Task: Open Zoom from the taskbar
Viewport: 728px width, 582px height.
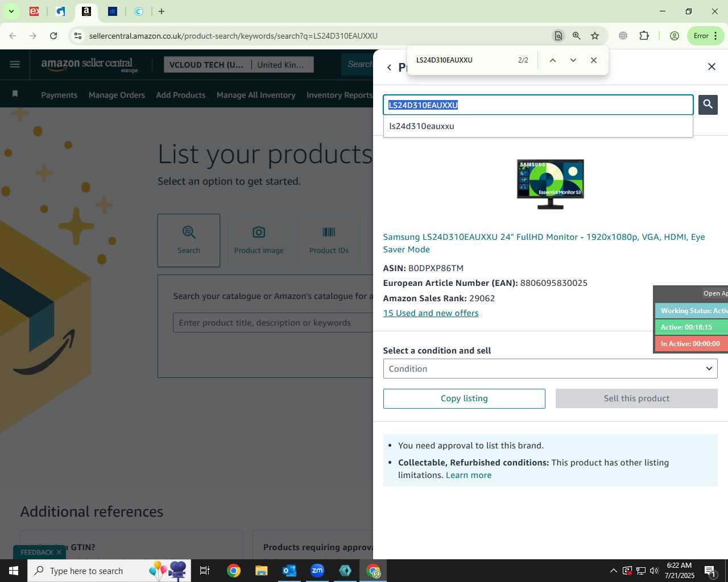Action: pos(317,571)
